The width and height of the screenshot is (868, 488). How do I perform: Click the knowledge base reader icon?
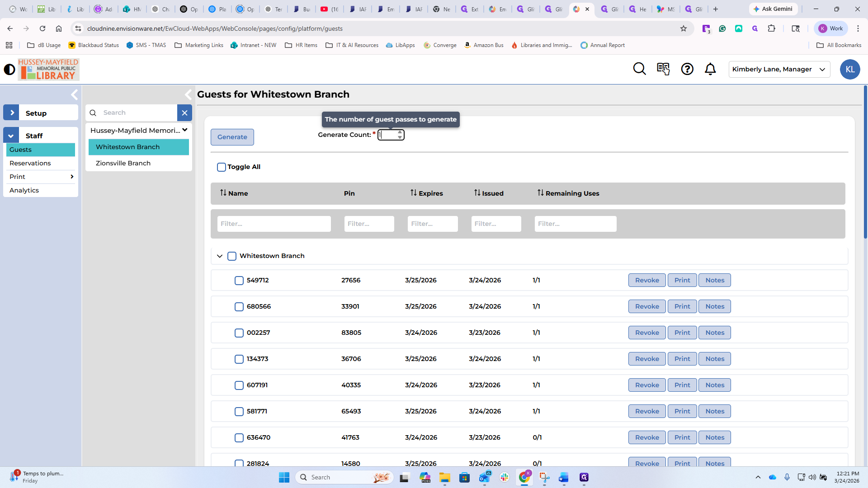(x=663, y=69)
